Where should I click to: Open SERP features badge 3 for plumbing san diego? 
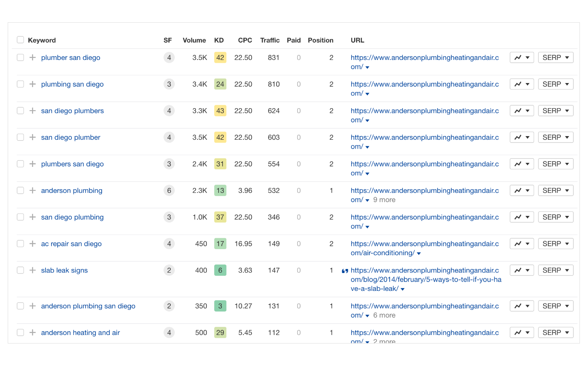(169, 84)
